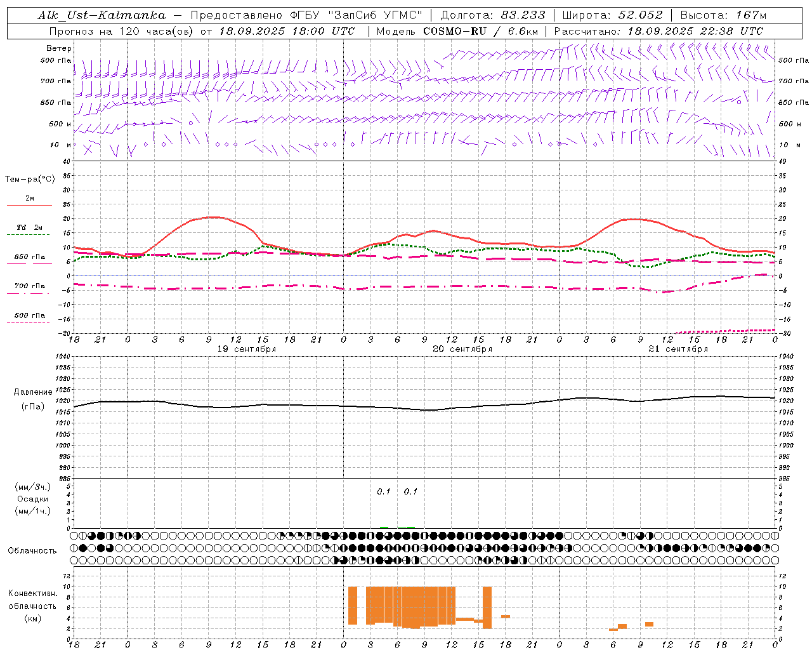This screenshot has height=650, width=812.
Task: Click the longitude value Долгота: 83.233
Action: click(492, 15)
